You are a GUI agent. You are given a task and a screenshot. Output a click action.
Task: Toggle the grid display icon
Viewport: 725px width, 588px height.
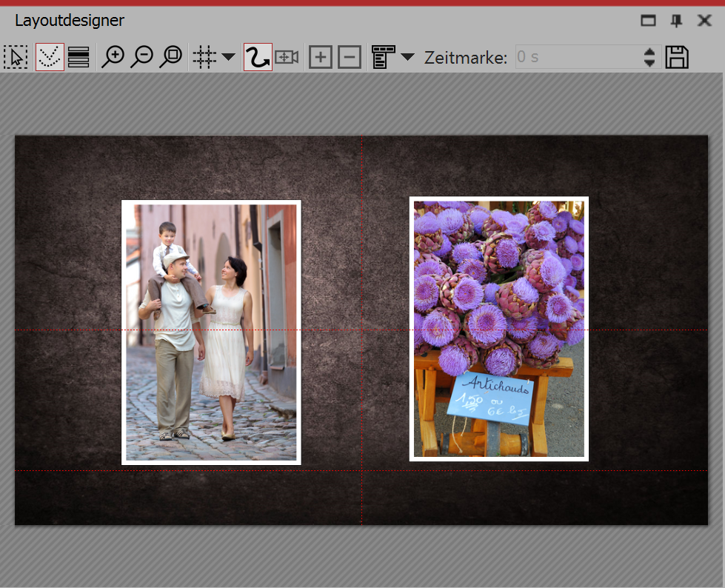click(x=204, y=57)
